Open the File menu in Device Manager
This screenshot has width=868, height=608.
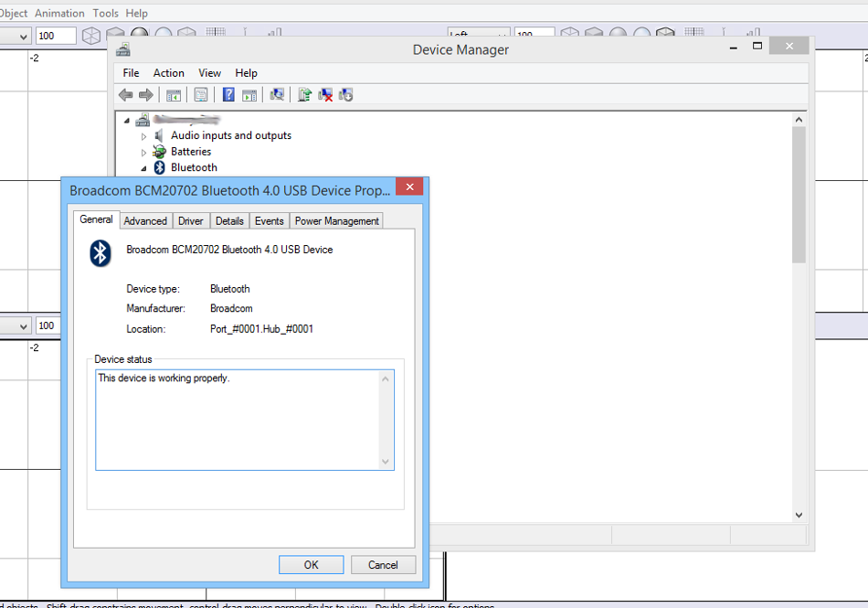(131, 73)
